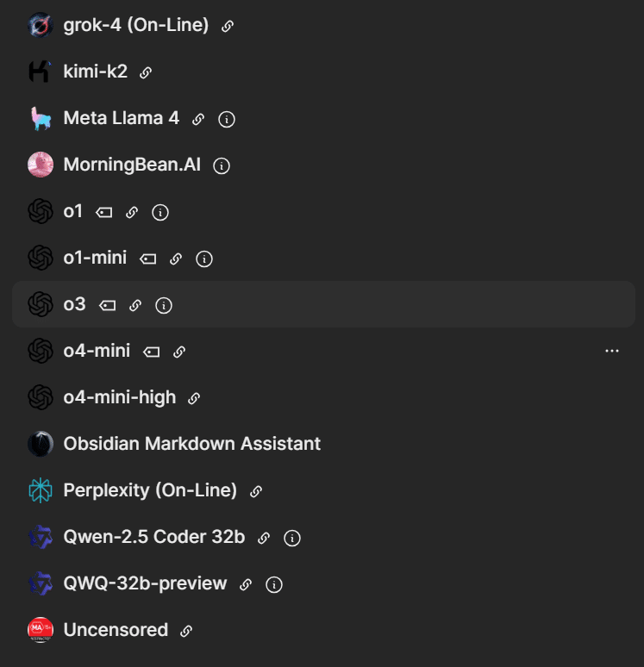The image size is (644, 667).
Task: Choose Perplexity (On-Line) from the list
Action: click(150, 490)
